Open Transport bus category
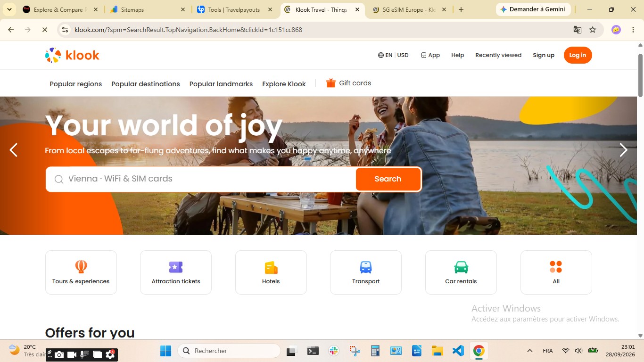Screen dimensions: 644x362 coord(366,272)
